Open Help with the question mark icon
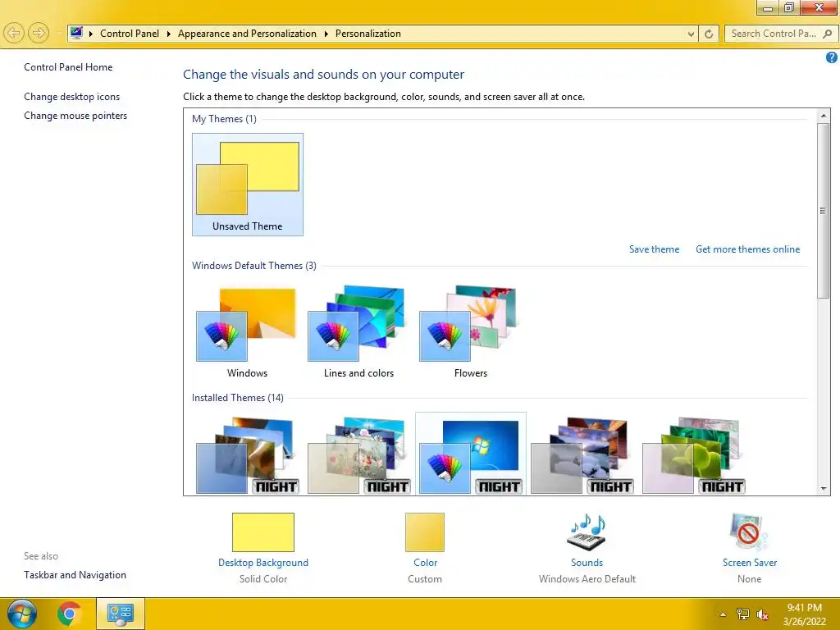This screenshot has height=630, width=840. (832, 57)
